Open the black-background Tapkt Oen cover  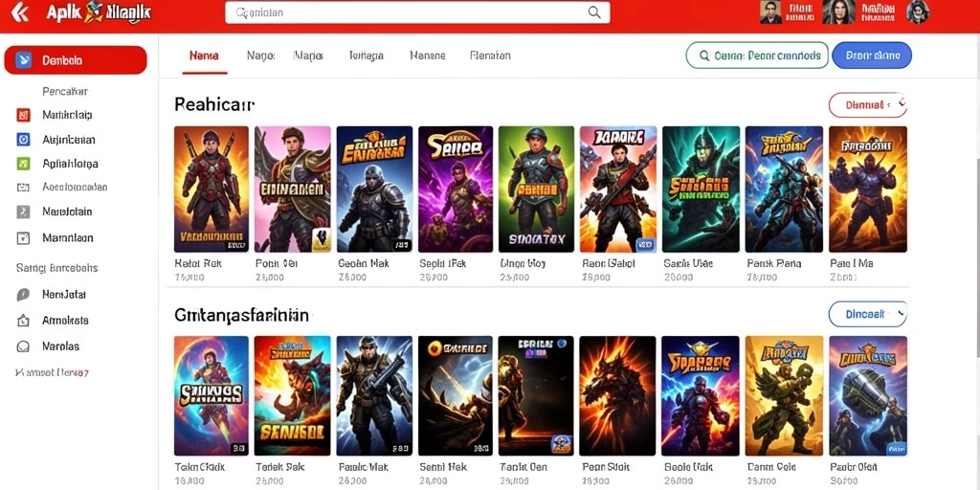click(x=536, y=395)
